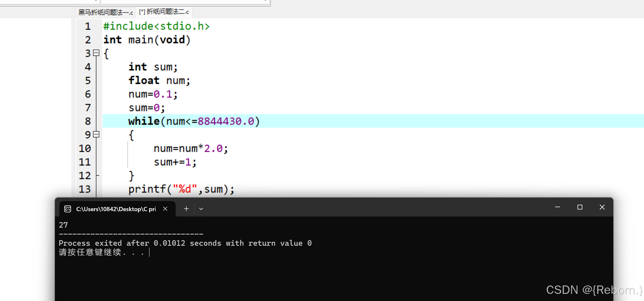
Task: Click the 请按任意键继续 prompt line
Action: coord(102,252)
